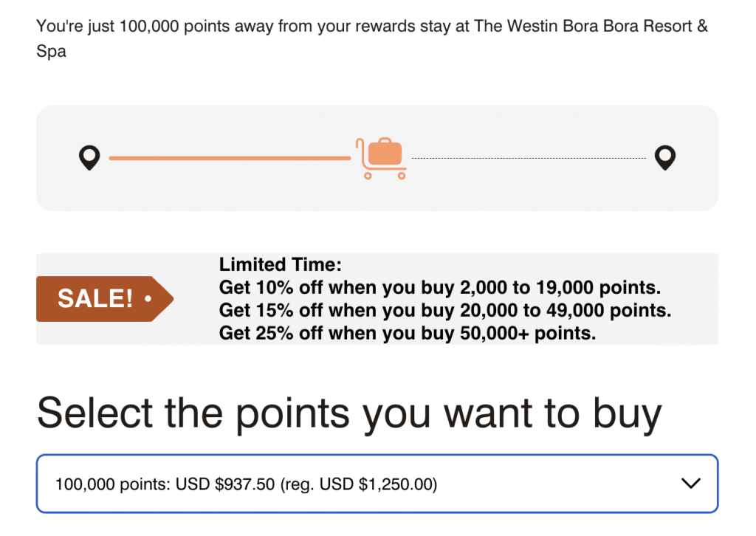This screenshot has width=756, height=536.
Task: Click the 10% off points offer text
Action: pos(444,288)
